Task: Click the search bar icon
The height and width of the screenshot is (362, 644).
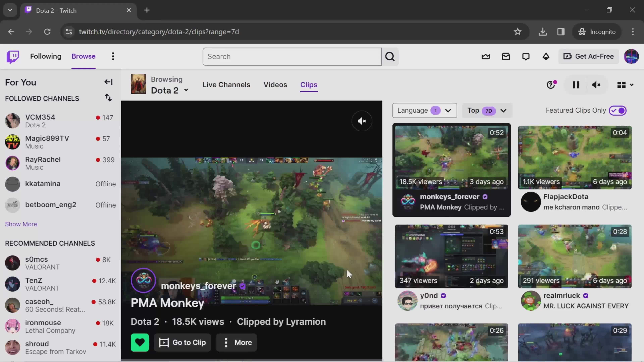Action: (390, 56)
